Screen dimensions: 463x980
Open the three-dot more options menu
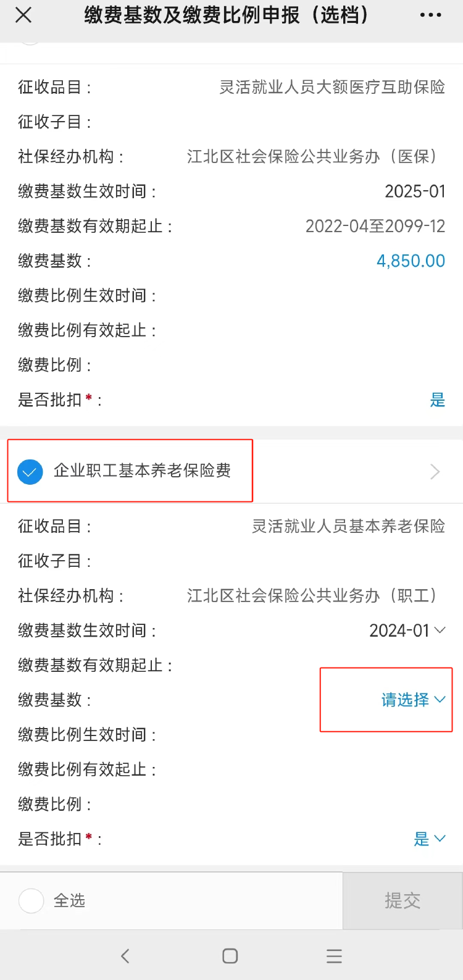430,15
